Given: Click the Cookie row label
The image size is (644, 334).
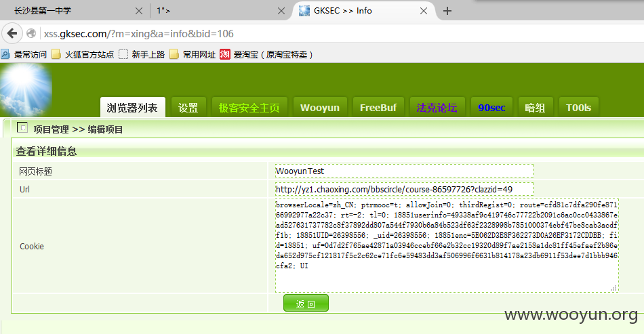Looking at the screenshot, I should coord(32,246).
